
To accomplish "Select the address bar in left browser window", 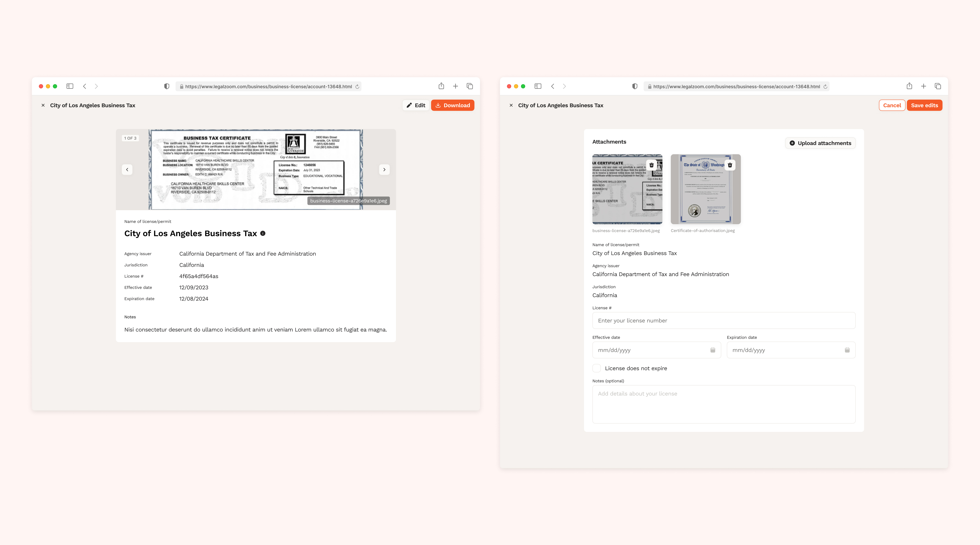I will (x=268, y=87).
